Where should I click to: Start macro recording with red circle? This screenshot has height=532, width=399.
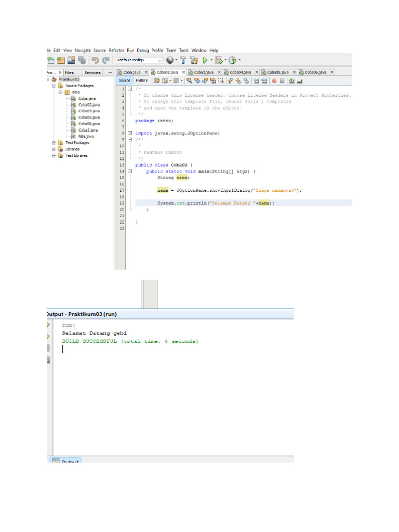(274, 81)
